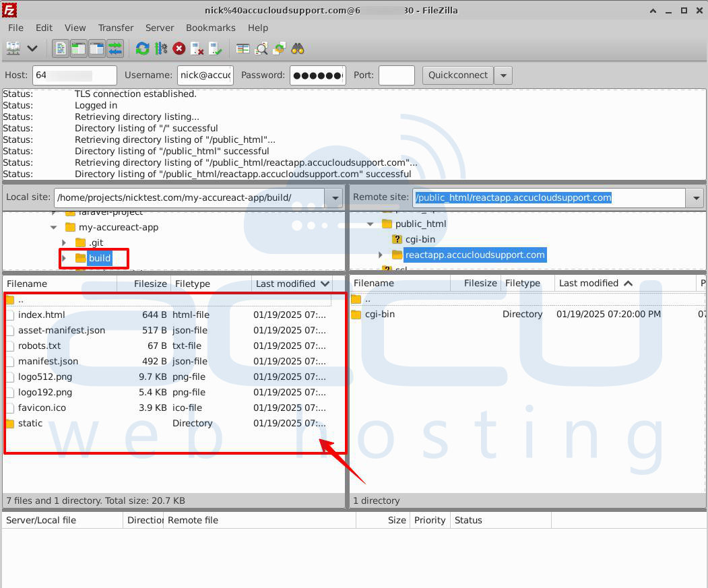Viewport: 708px width, 588px height.
Task: Toggle synchronized browsing
Action: [280, 48]
